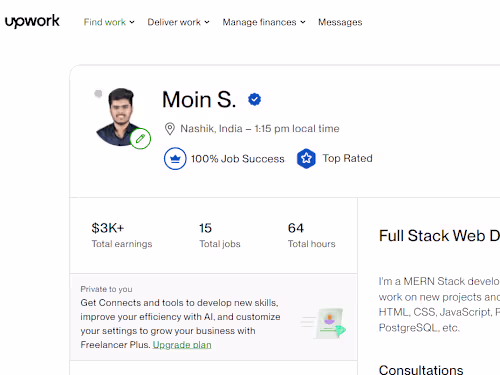This screenshot has height=375, width=500.
Task: Expand the Deliver work dropdown
Action: [207, 22]
